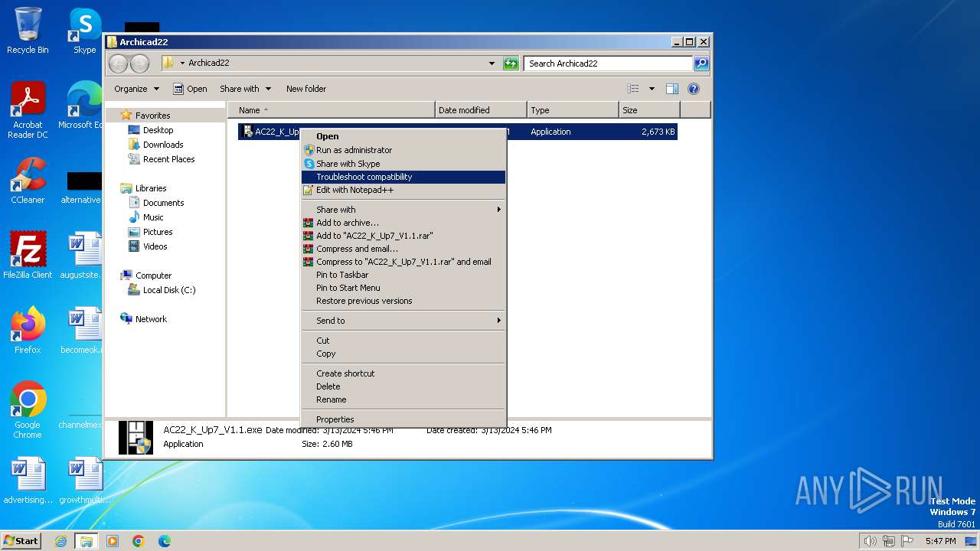The image size is (980, 551).
Task: Open the CCleaner desktop shortcut
Action: click(28, 181)
